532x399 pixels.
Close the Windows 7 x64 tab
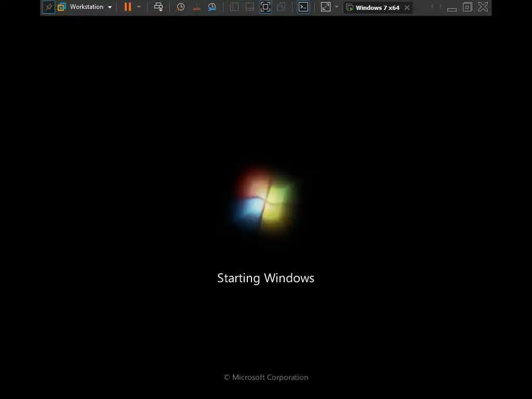[x=407, y=7]
